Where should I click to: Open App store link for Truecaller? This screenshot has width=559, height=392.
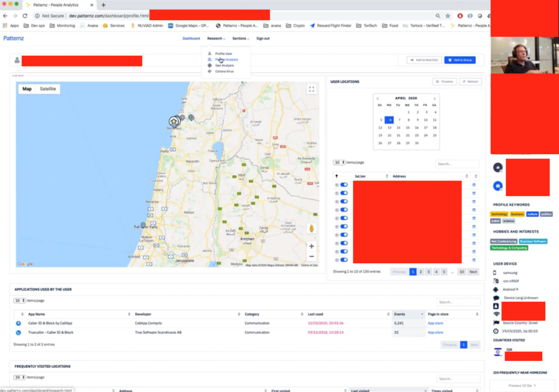[x=435, y=333]
